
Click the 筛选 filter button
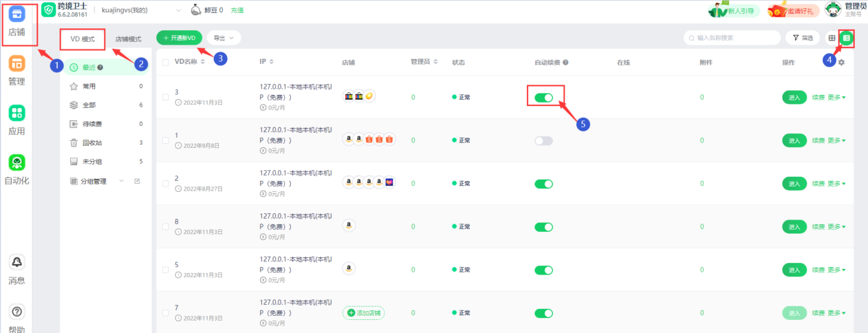803,38
